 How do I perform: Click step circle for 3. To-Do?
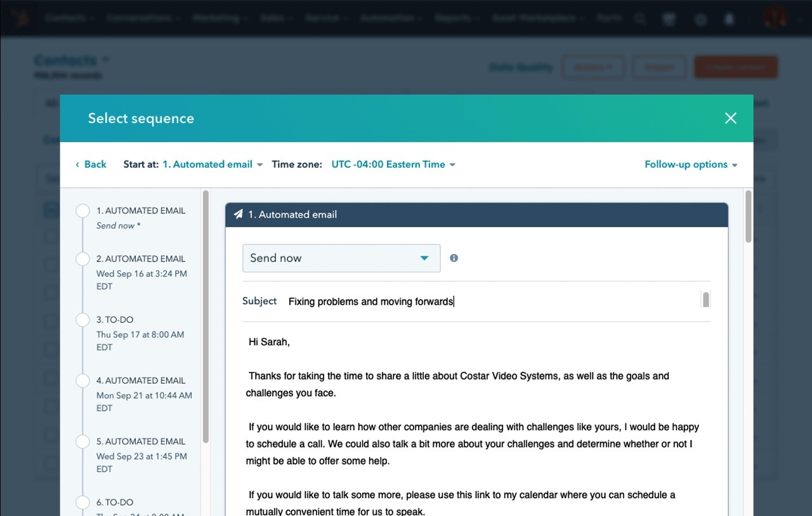coord(82,320)
